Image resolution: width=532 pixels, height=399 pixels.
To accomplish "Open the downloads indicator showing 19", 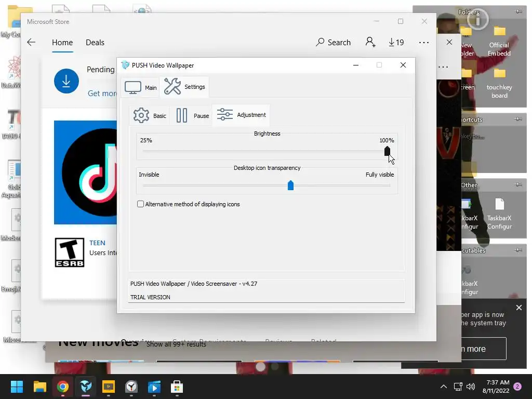I will click(396, 43).
